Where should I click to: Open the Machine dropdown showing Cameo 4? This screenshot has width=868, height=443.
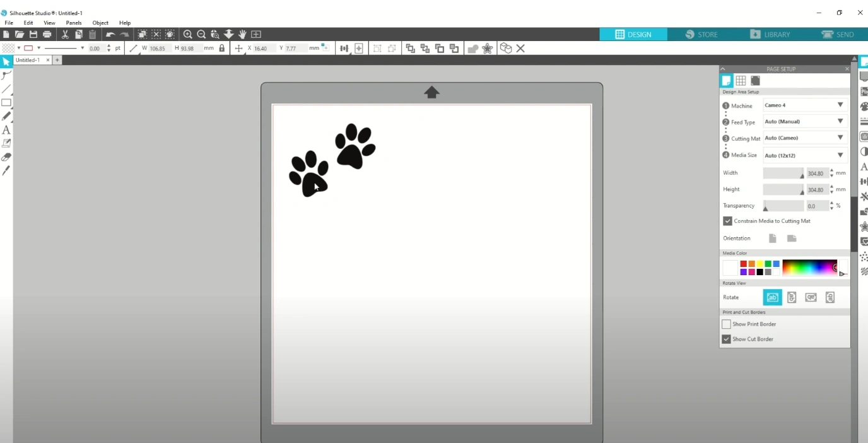coord(804,105)
